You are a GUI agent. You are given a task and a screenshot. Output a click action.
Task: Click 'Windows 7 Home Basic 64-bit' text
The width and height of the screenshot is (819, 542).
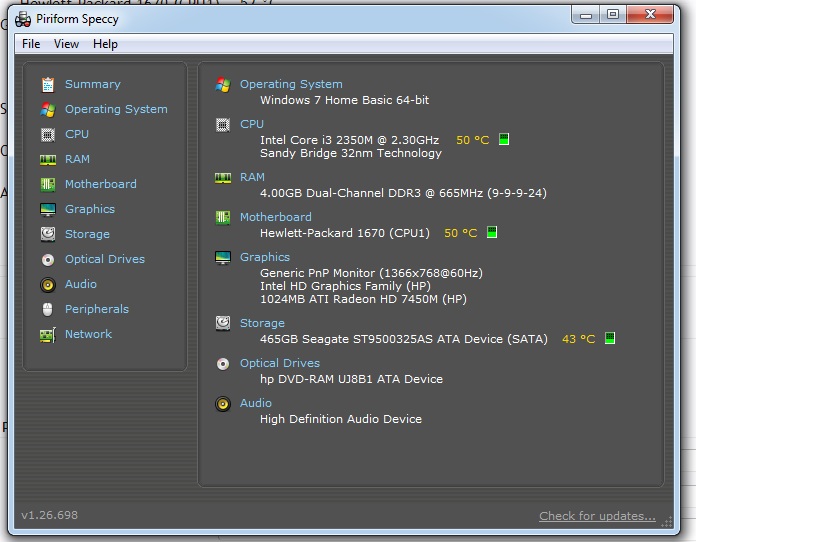(x=345, y=100)
